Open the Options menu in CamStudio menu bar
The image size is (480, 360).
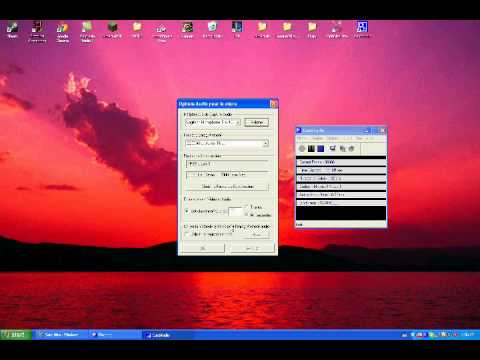pyautogui.click(x=332, y=138)
